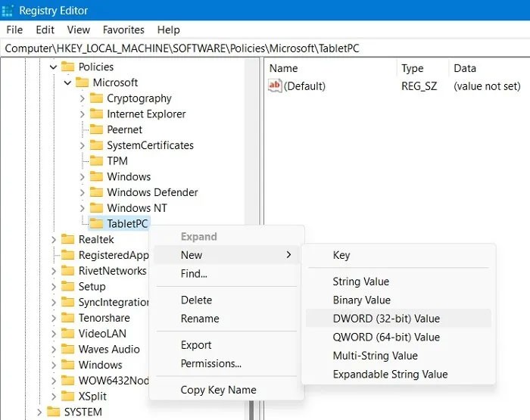Viewport: 530px width, 420px height.
Task: Select the Windows NT tree item
Action: tap(137, 208)
